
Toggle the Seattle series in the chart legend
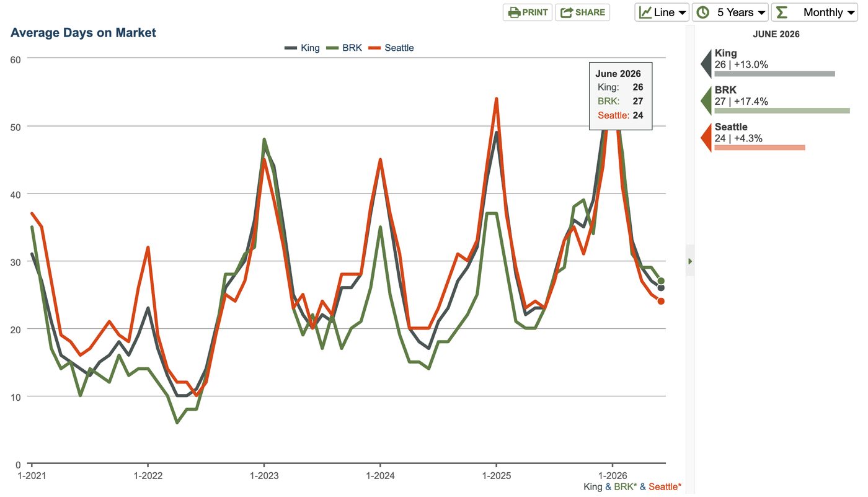click(391, 48)
